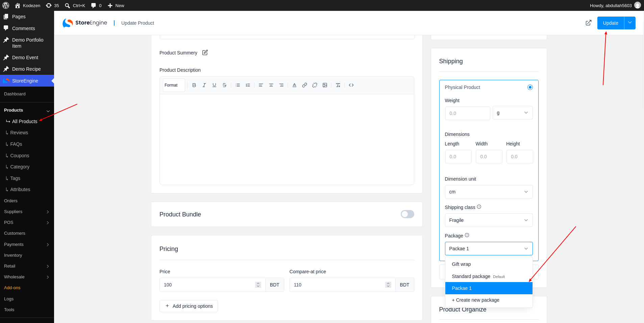Select the Physical Product radio button
Screen dimensions: 644x323
point(530,87)
